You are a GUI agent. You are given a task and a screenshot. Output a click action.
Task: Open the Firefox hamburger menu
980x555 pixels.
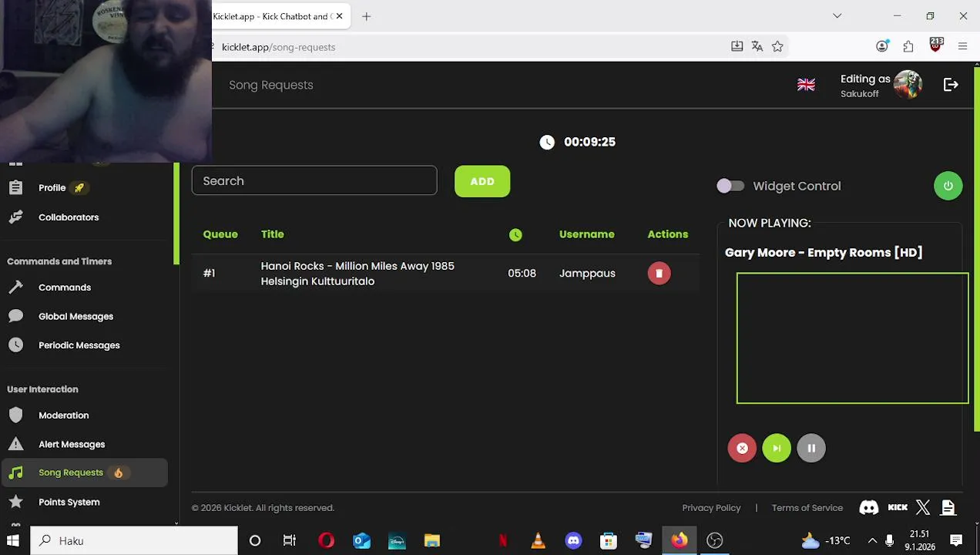(x=962, y=46)
